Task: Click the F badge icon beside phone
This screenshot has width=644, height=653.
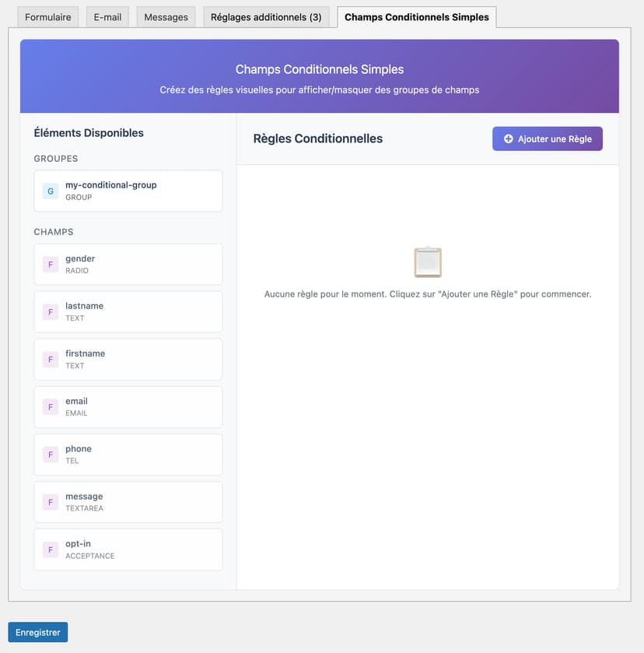Action: pos(51,455)
